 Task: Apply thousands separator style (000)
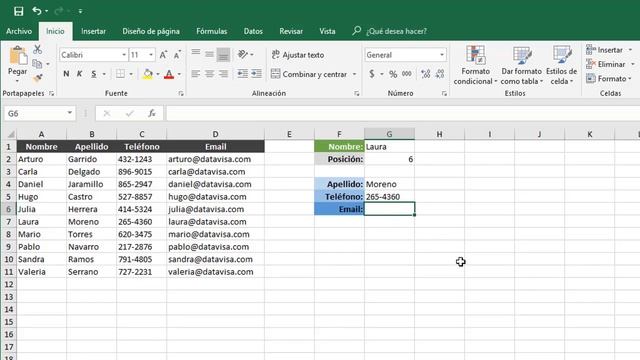[407, 74]
